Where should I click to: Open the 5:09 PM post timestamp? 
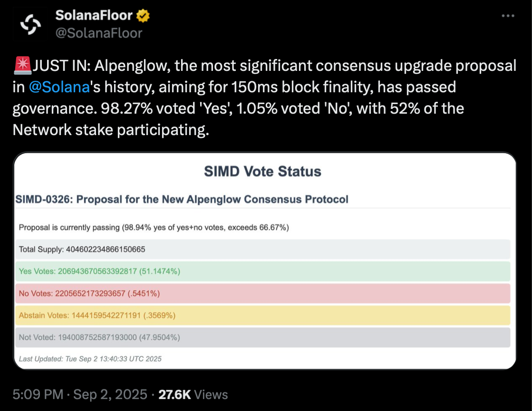click(38, 394)
